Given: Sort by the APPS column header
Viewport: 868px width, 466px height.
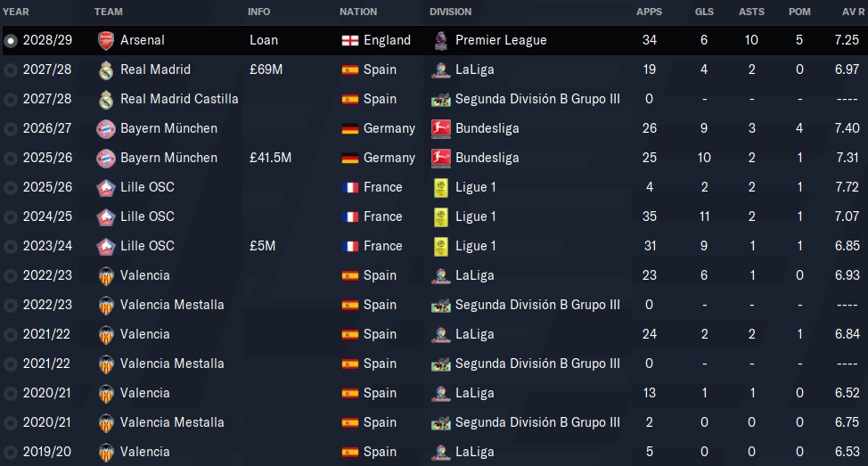Looking at the screenshot, I should [650, 12].
